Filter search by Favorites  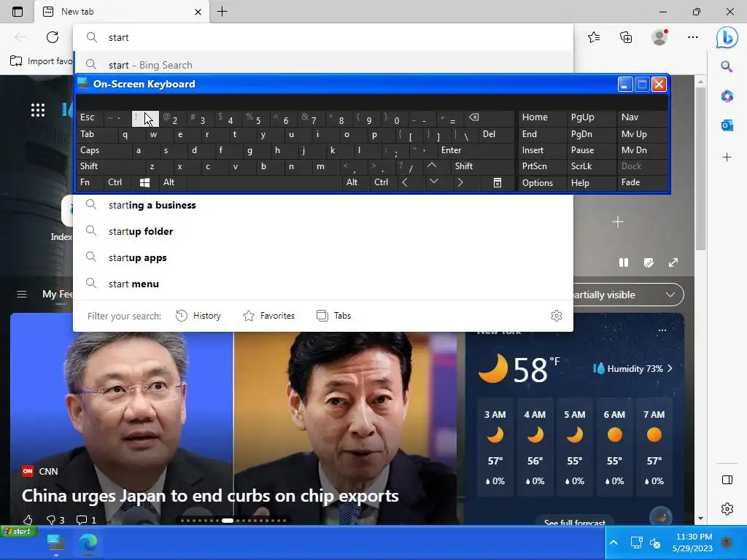click(x=268, y=316)
